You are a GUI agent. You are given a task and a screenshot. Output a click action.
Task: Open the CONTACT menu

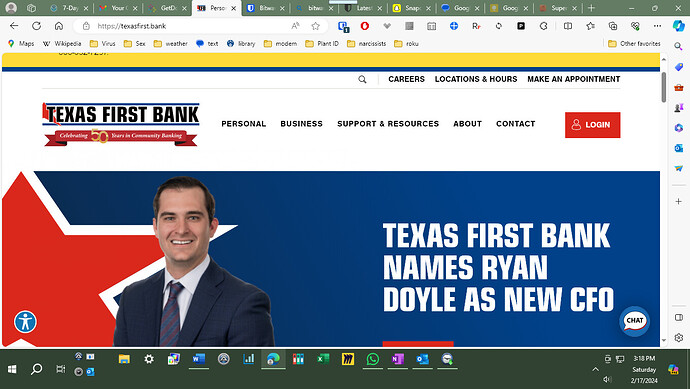515,124
